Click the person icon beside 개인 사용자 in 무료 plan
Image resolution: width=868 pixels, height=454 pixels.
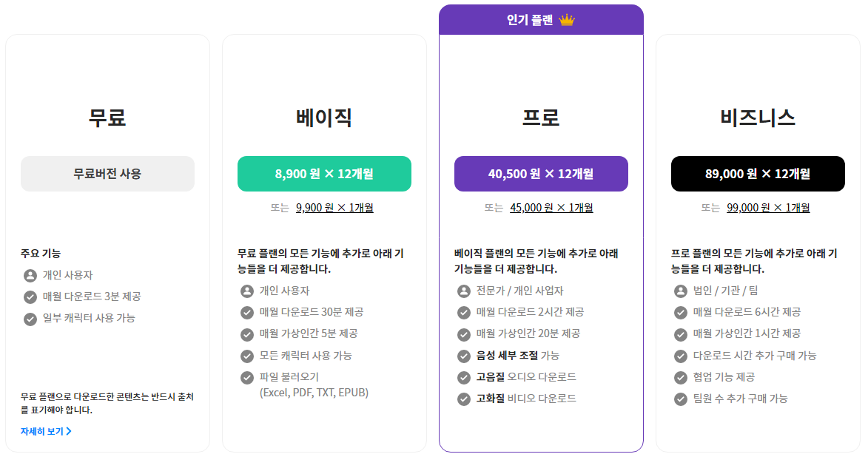point(30,275)
